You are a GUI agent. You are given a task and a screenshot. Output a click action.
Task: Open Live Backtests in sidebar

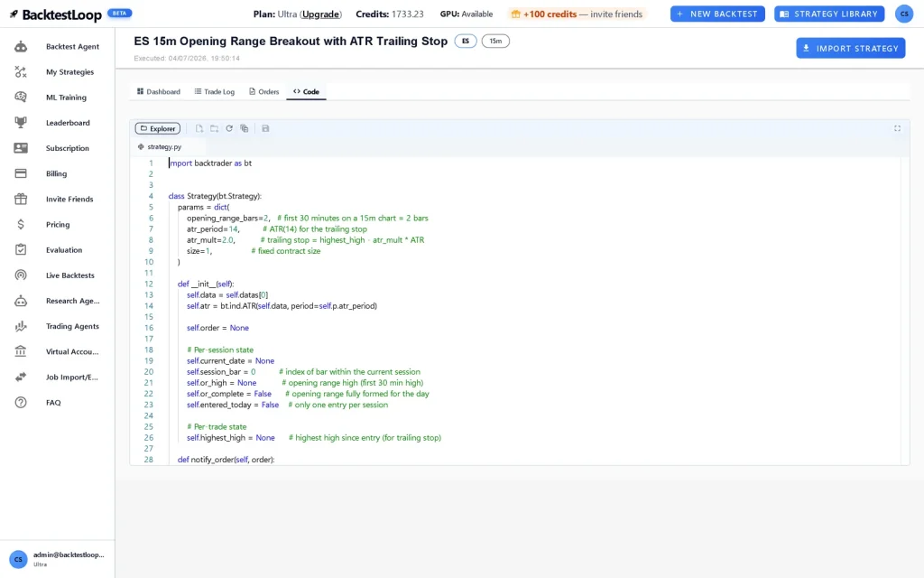[57, 275]
